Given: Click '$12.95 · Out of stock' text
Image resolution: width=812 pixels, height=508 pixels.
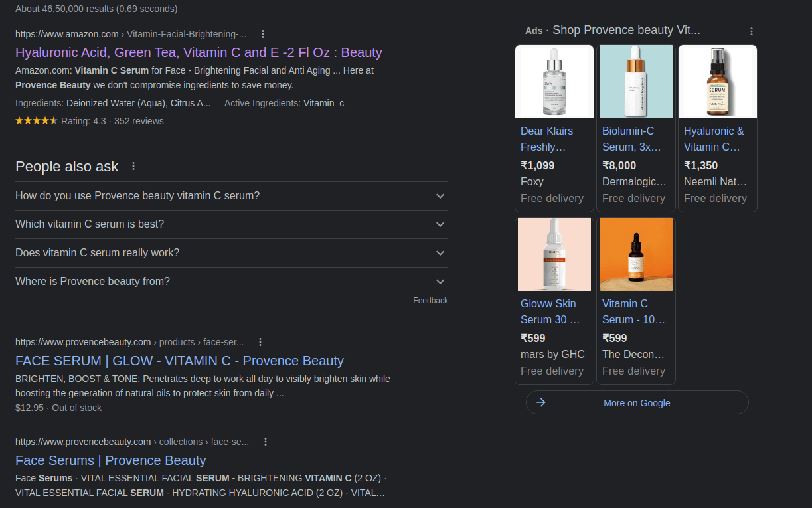Looking at the screenshot, I should [58, 408].
